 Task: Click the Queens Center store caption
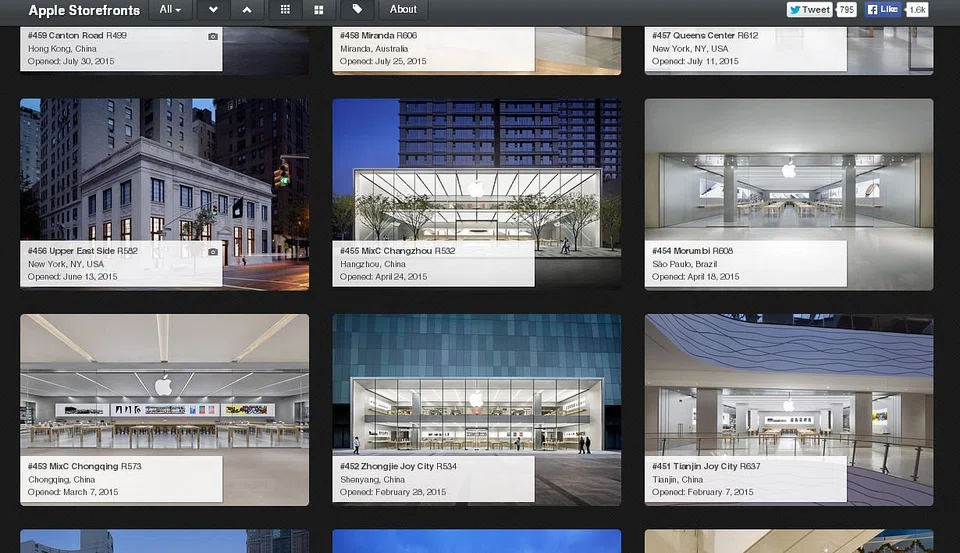tap(744, 48)
